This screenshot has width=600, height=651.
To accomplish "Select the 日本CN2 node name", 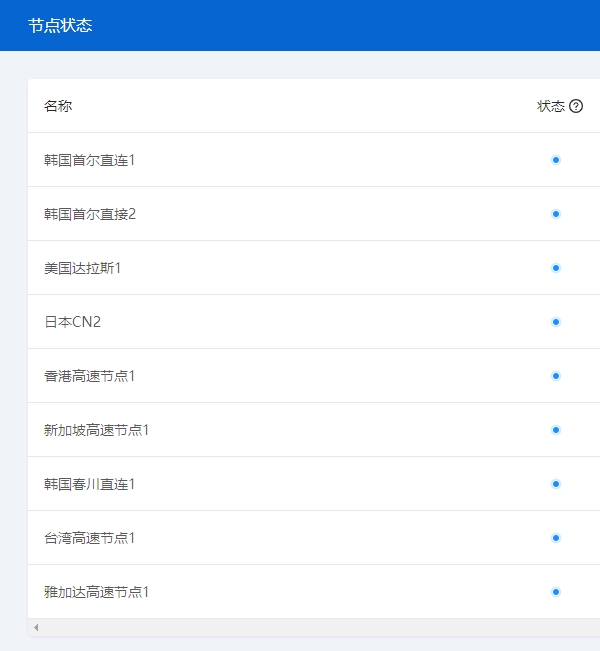I will [72, 322].
